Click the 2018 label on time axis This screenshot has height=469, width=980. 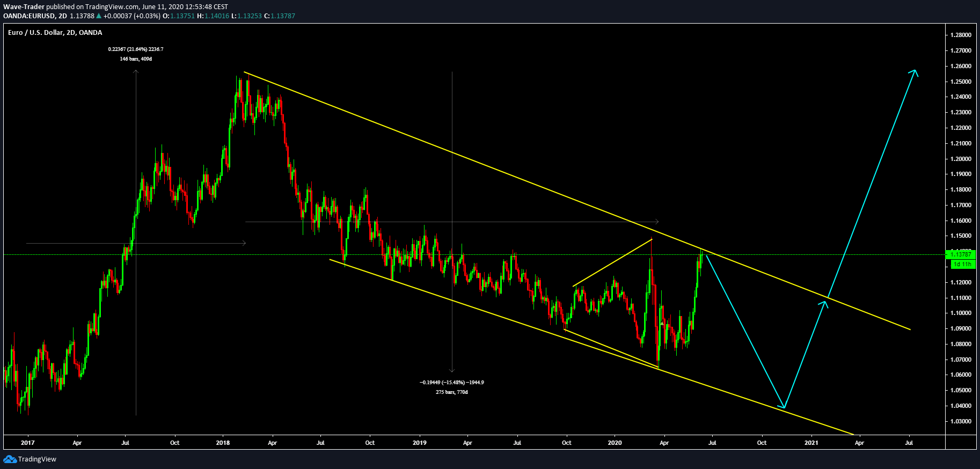coord(223,443)
